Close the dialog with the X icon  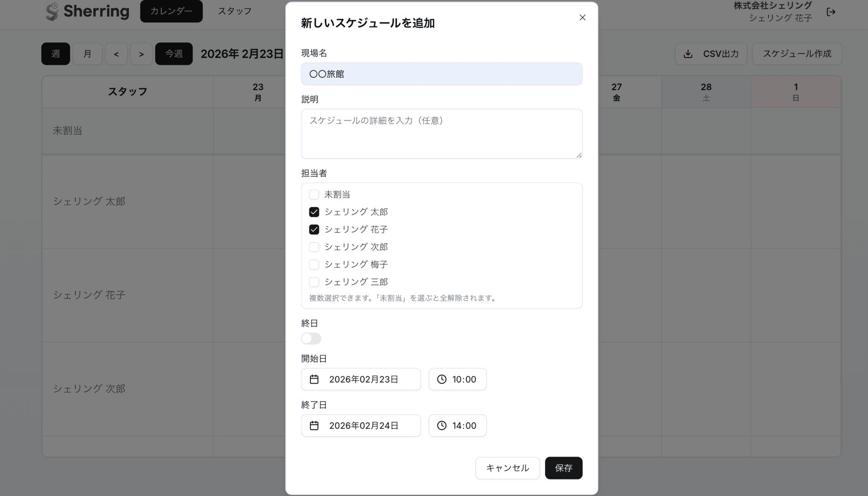coord(582,17)
